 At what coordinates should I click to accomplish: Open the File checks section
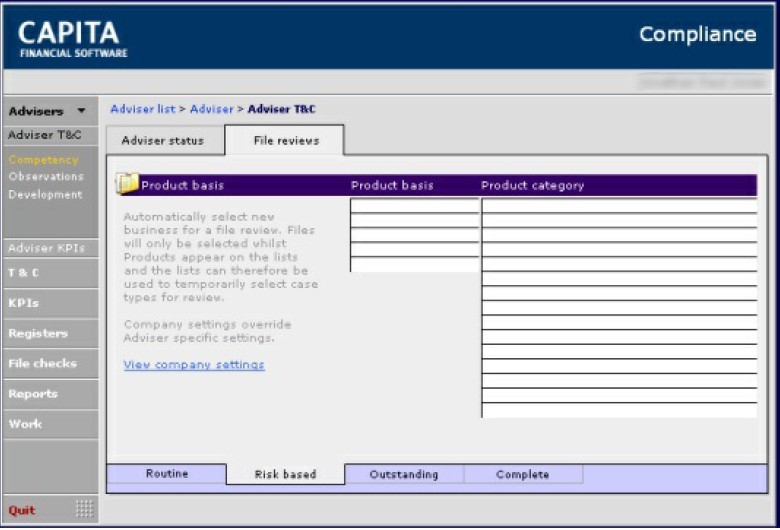(42, 363)
